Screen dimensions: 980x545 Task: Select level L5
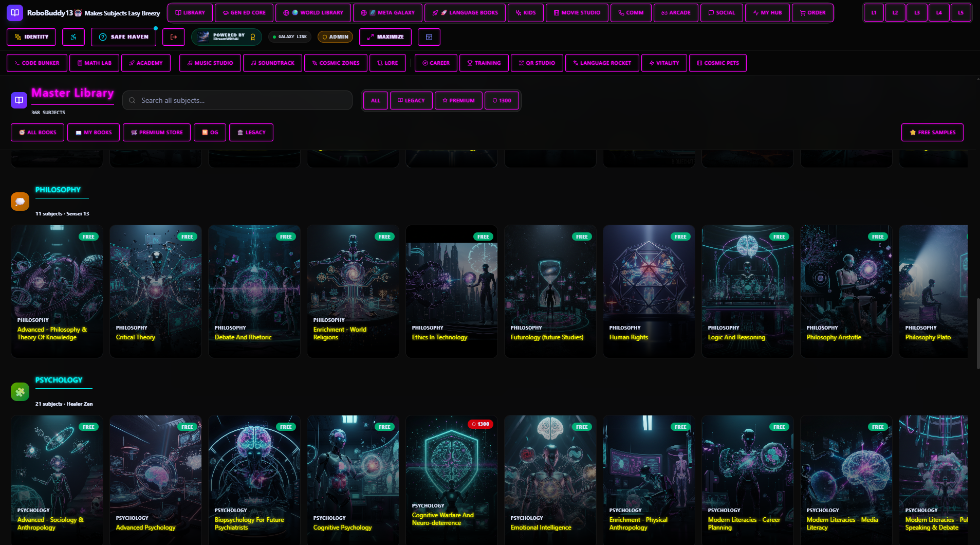[961, 13]
